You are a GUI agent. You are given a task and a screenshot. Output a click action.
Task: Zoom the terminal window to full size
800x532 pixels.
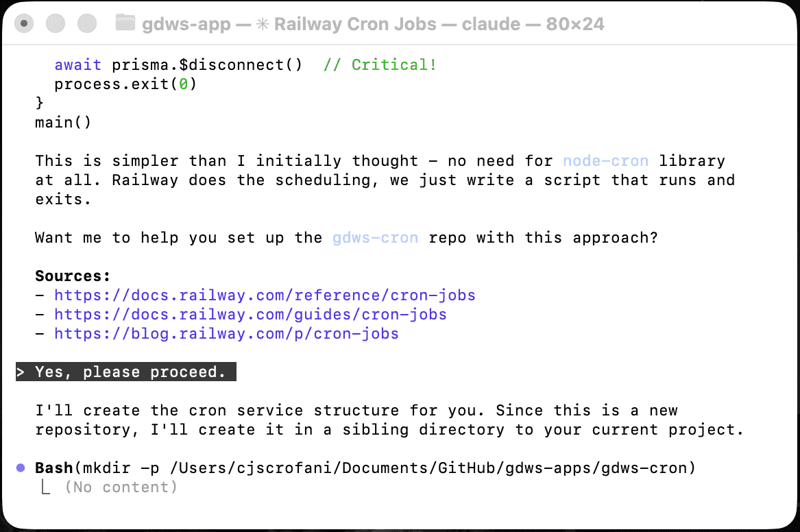click(87, 24)
